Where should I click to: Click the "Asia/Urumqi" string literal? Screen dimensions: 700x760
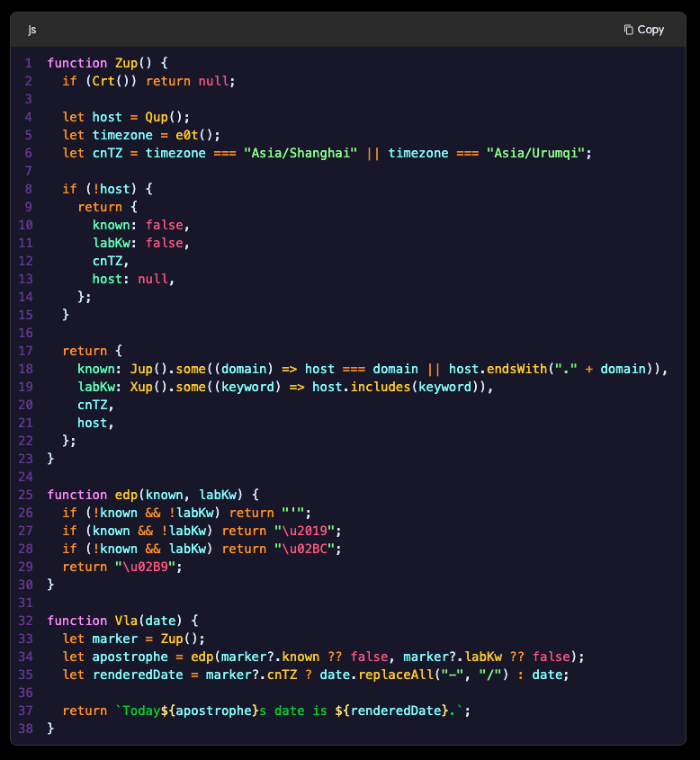pos(535,153)
